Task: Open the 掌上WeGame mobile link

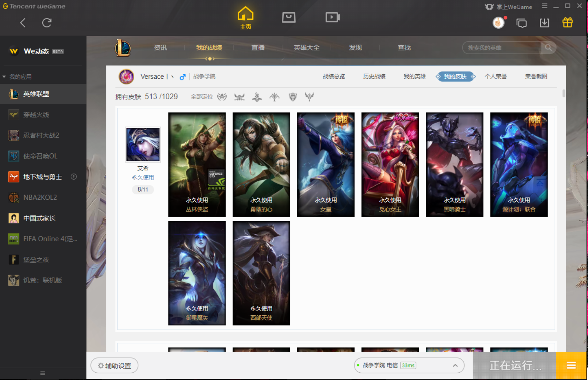Action: point(508,7)
